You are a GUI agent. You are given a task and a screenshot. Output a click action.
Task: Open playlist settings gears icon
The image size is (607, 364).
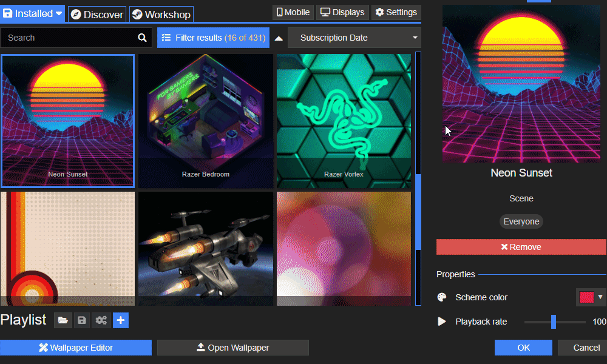coord(101,320)
